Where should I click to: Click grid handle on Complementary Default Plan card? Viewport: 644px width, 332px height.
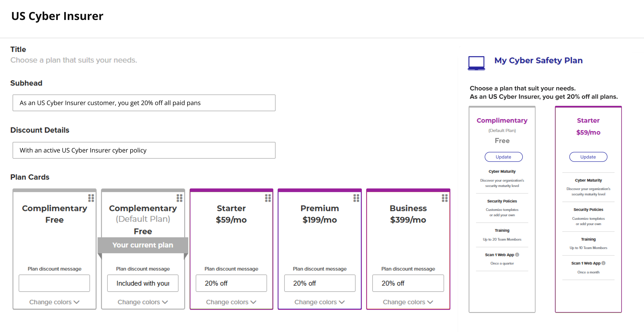point(179,198)
